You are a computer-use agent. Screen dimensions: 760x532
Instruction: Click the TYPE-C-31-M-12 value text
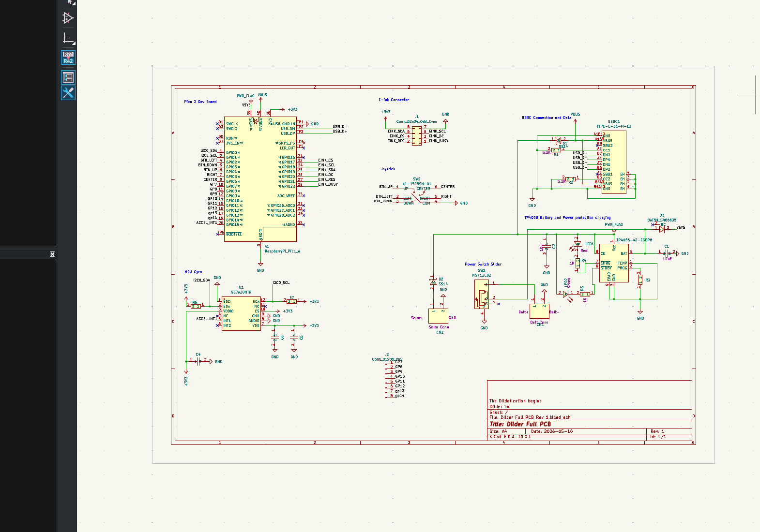coord(613,126)
